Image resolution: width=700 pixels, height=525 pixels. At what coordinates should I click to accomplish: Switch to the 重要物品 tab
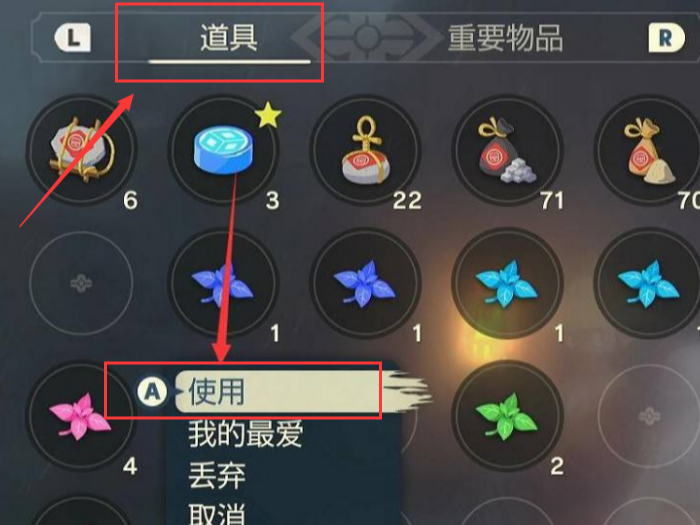505,38
